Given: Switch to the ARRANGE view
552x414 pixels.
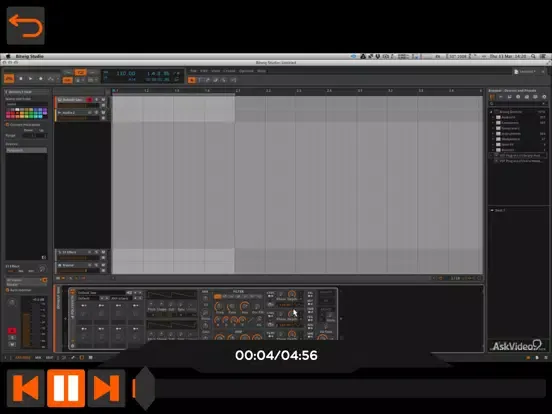Looking at the screenshot, I should click(x=23, y=358).
